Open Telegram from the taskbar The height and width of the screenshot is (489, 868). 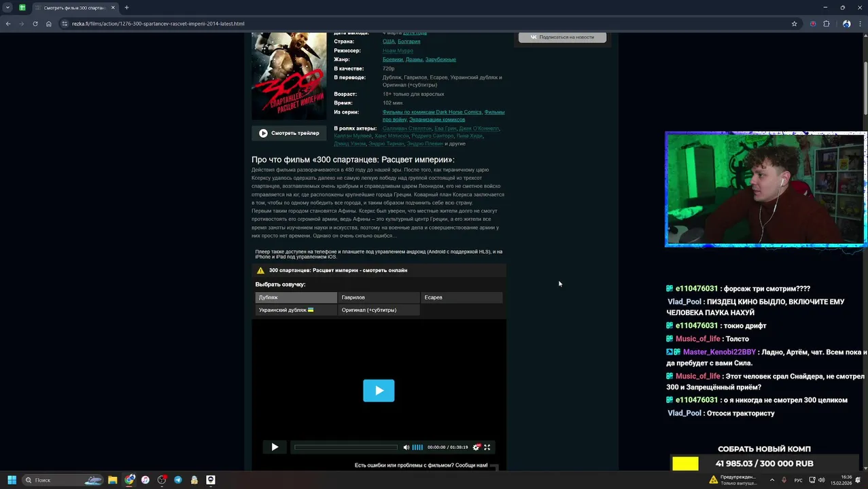178,480
